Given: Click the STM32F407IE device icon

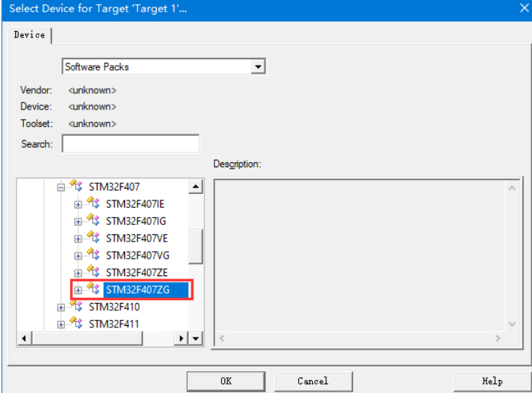Looking at the screenshot, I should 93,203.
